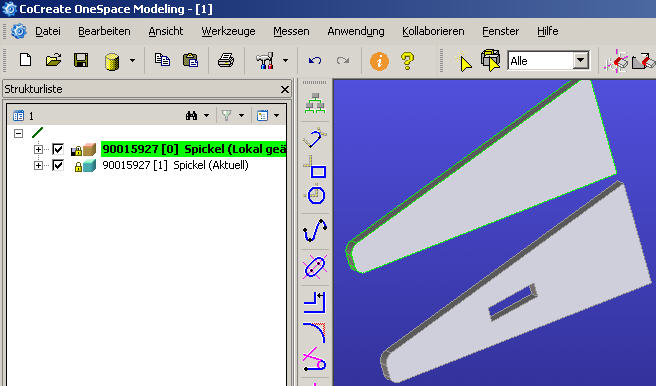Viewport: 656px width, 386px height.
Task: Uncheck the 90015927 [0] Spickel checkbox
Action: coord(58,149)
